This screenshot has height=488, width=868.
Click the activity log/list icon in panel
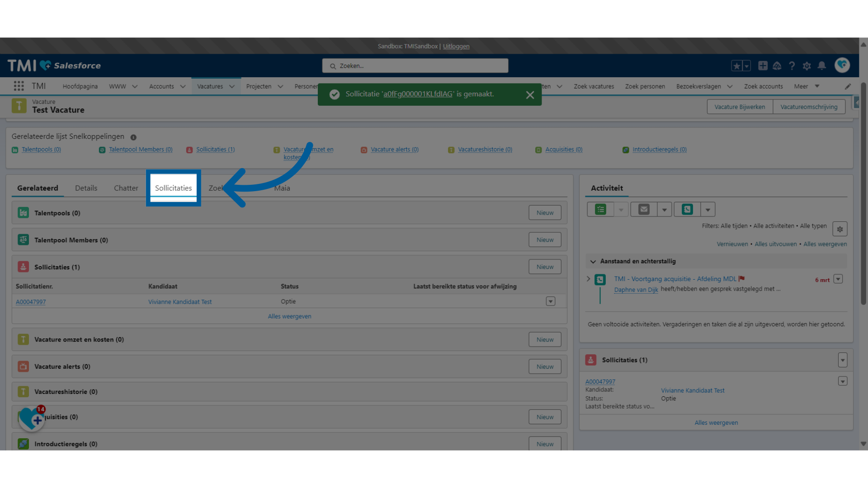coord(600,209)
